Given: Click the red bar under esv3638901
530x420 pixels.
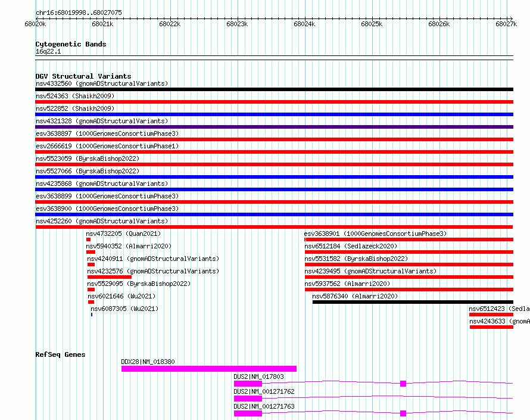Looking at the screenshot, I should click(409, 239).
